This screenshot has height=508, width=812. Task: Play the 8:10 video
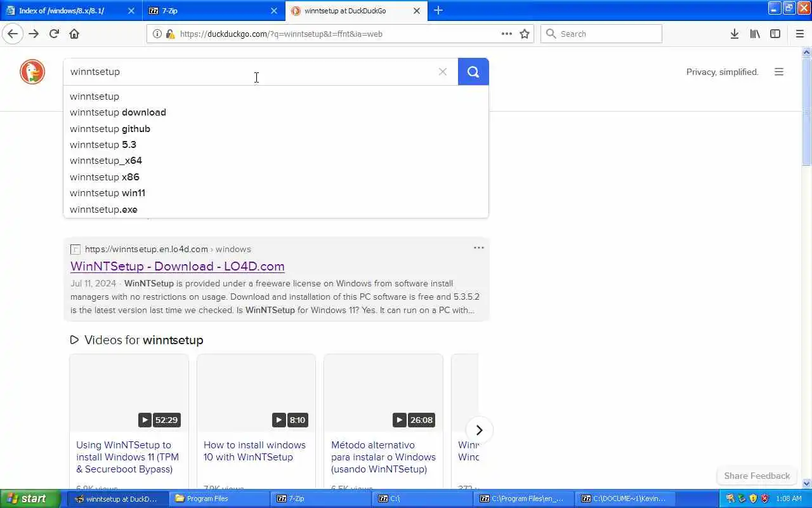point(256,393)
